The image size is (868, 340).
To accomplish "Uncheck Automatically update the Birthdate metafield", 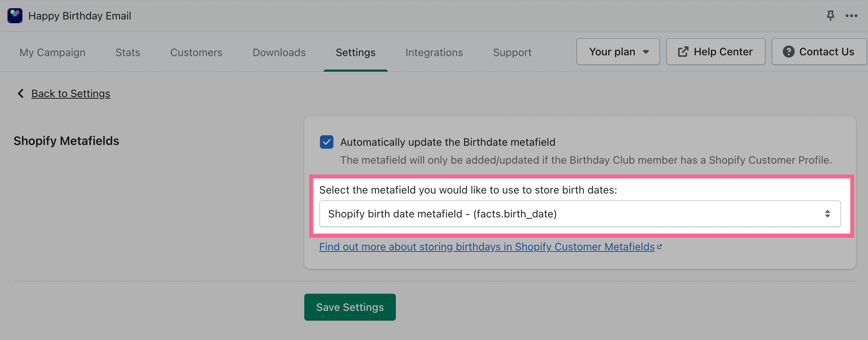I will [x=327, y=142].
